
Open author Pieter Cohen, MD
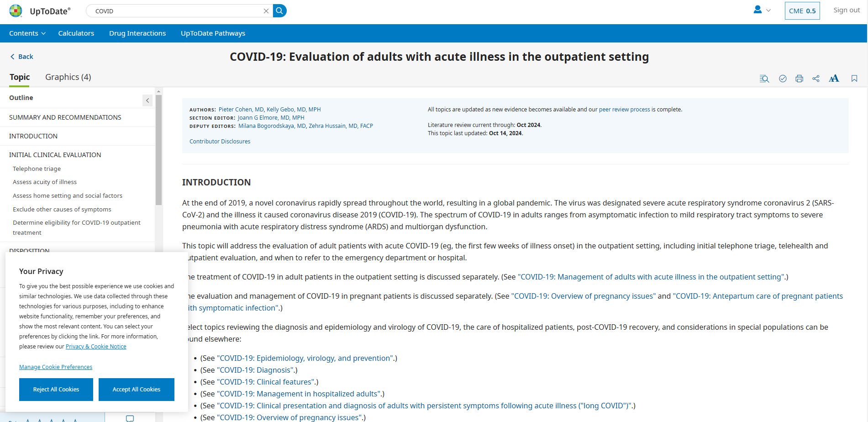point(241,110)
